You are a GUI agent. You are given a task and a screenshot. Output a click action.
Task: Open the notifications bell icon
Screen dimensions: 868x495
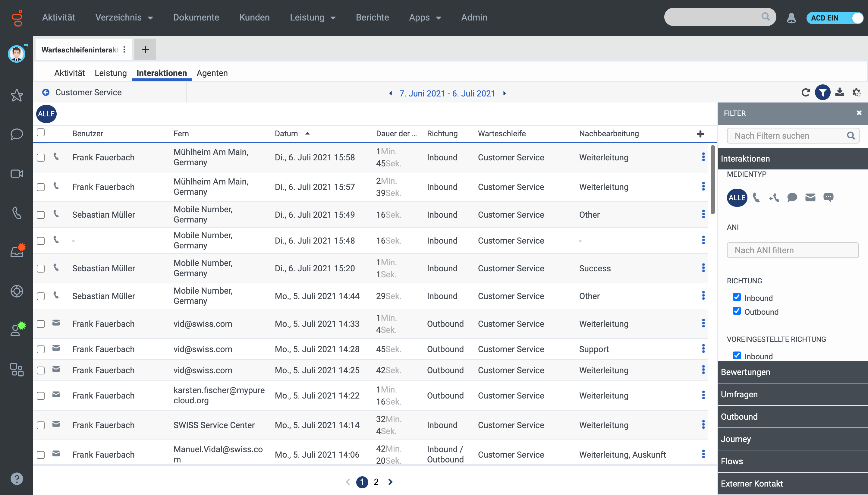(791, 18)
